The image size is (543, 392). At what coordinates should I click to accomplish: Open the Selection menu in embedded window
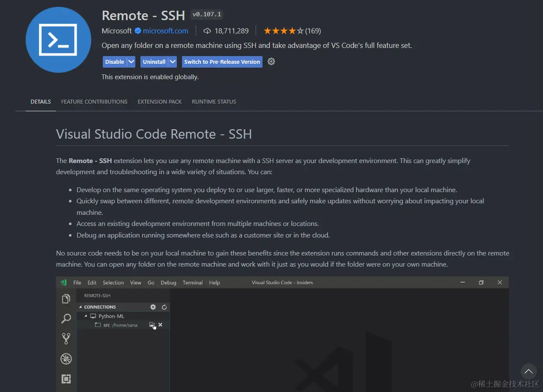point(113,282)
